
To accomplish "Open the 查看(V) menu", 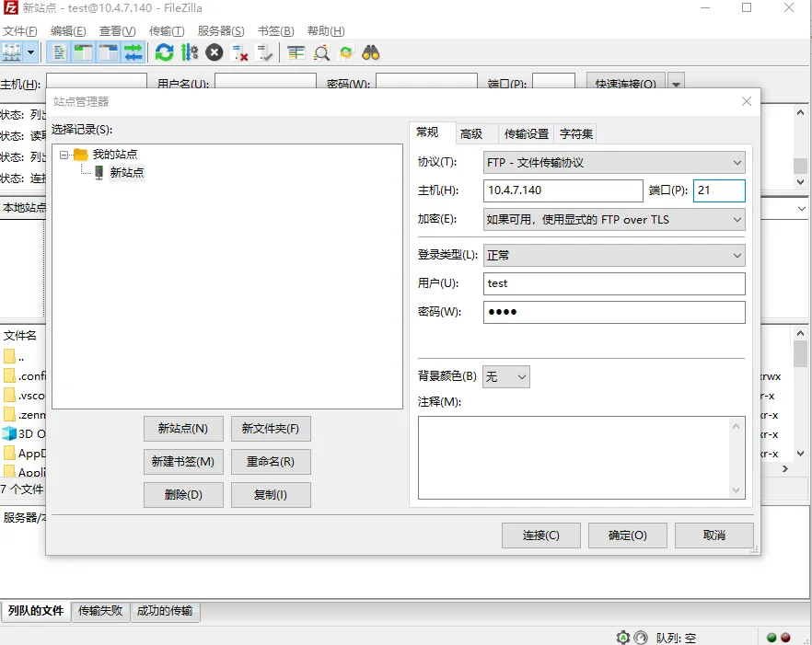I will coord(118,31).
